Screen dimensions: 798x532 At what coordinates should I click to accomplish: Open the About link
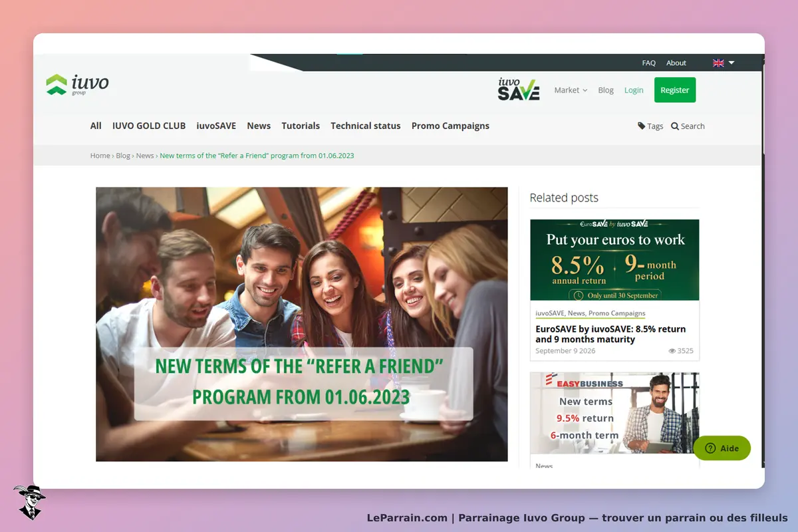676,63
